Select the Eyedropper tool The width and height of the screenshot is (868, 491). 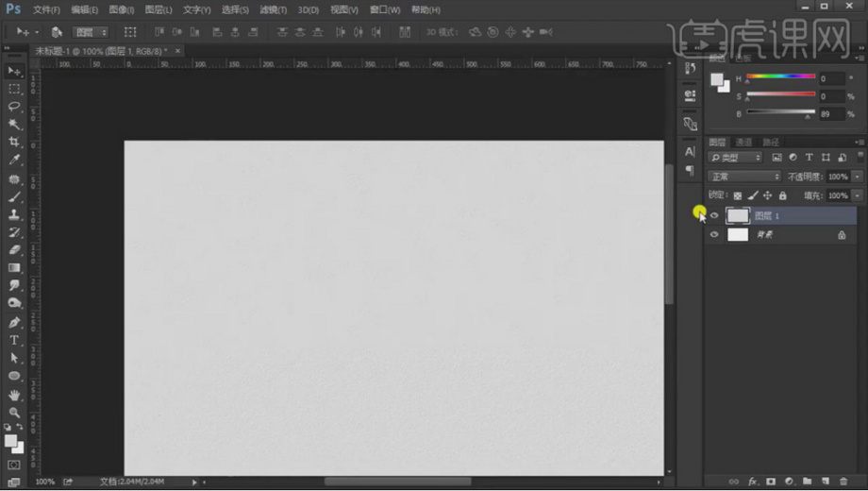pos(14,161)
